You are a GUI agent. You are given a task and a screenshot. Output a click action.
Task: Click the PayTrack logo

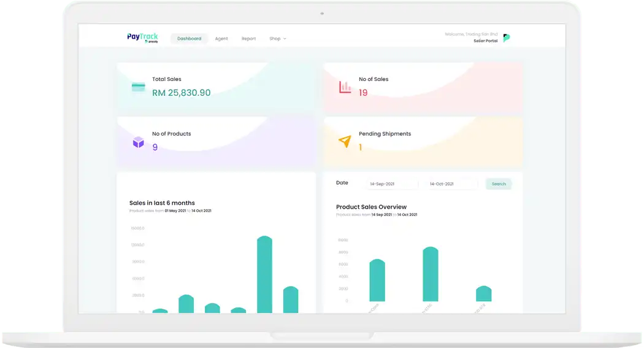[142, 38]
